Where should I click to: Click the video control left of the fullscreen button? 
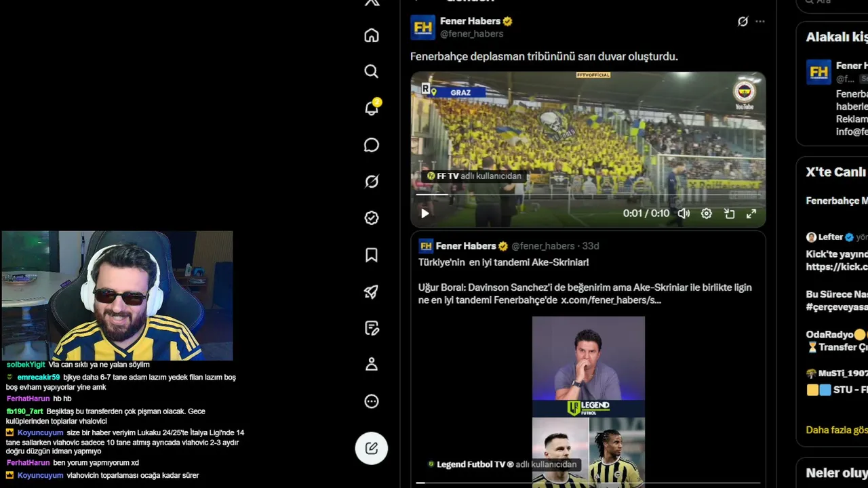click(730, 213)
